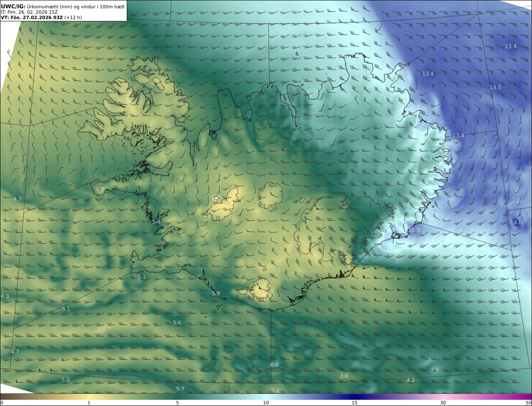
Task: Click the 'VT: Fös. 27.02.2026 03Z (+12 h)' line
Action: pos(41,18)
